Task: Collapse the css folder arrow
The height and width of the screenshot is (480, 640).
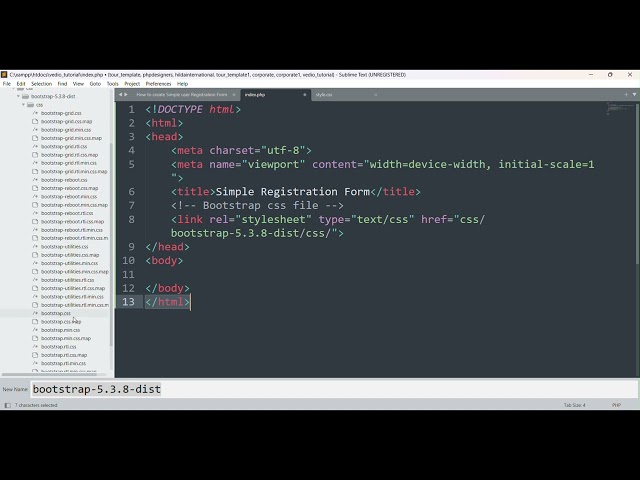Action: click(x=24, y=105)
